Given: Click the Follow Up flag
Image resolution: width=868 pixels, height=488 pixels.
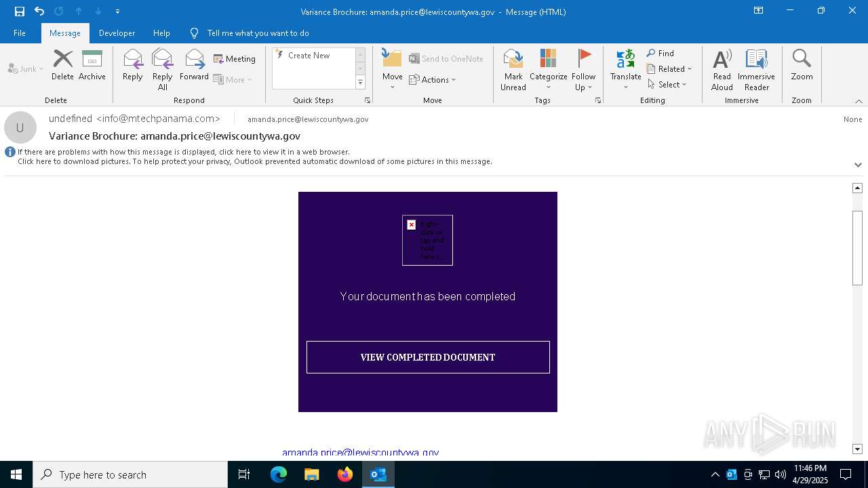Looking at the screenshot, I should [x=583, y=70].
